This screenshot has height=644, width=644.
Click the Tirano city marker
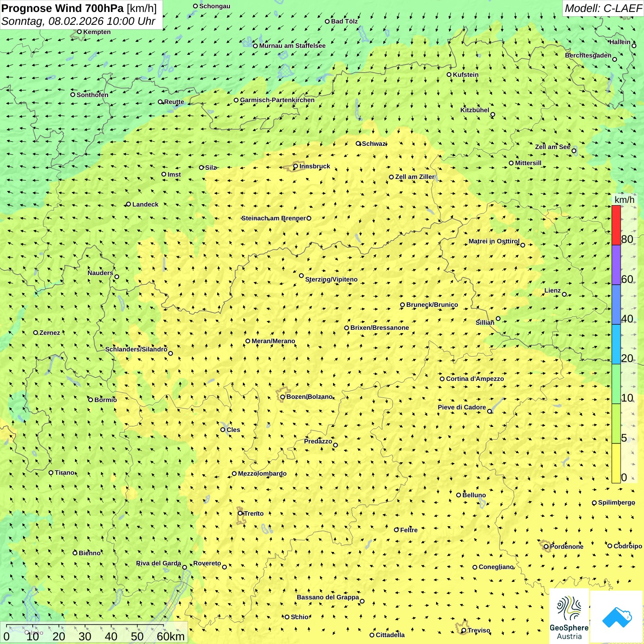coord(51,472)
